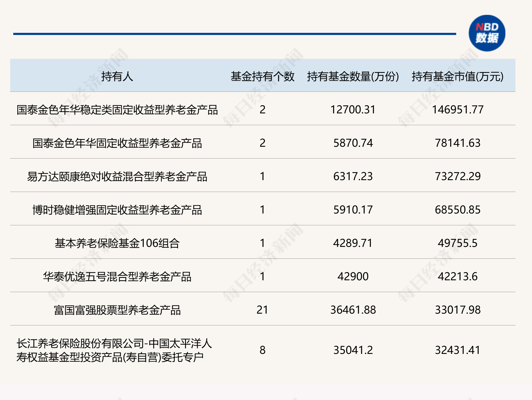Select fund quantity value 6317.23
532x400 pixels.
(x=353, y=176)
